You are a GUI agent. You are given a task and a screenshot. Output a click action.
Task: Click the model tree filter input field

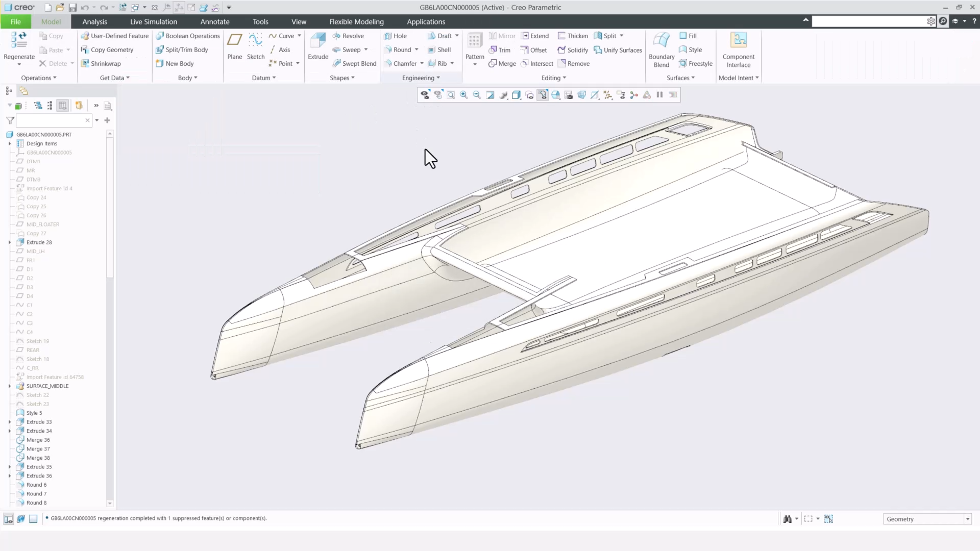[54, 120]
